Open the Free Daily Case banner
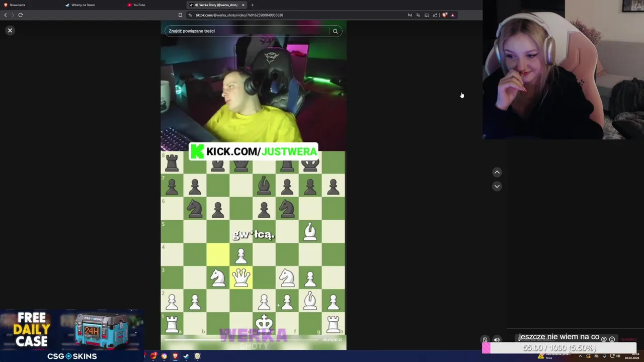Viewport: 644px width, 362px height. 72,330
